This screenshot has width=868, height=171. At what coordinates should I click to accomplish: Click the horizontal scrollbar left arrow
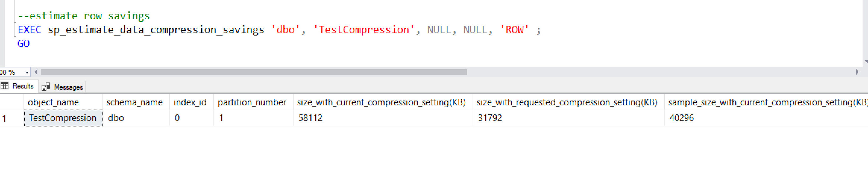click(x=36, y=72)
